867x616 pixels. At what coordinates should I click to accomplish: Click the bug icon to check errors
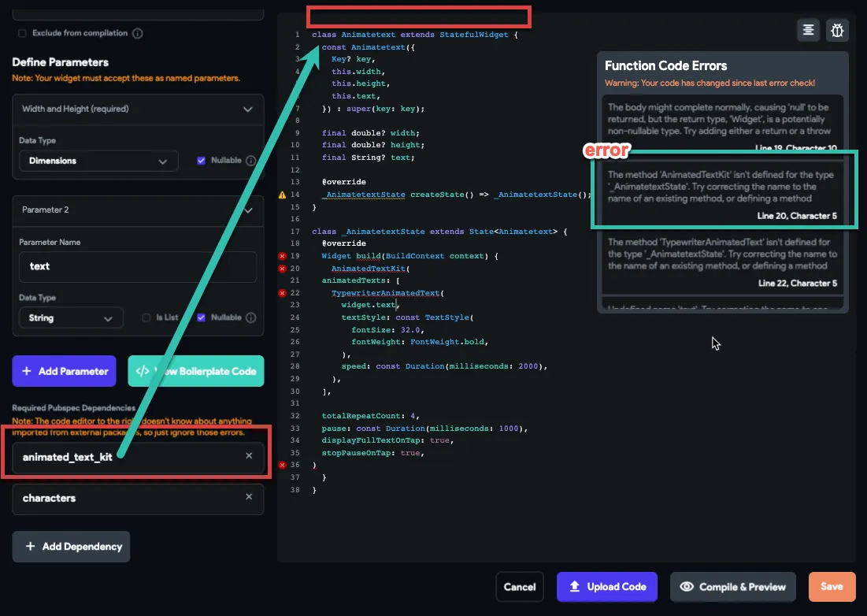point(837,30)
